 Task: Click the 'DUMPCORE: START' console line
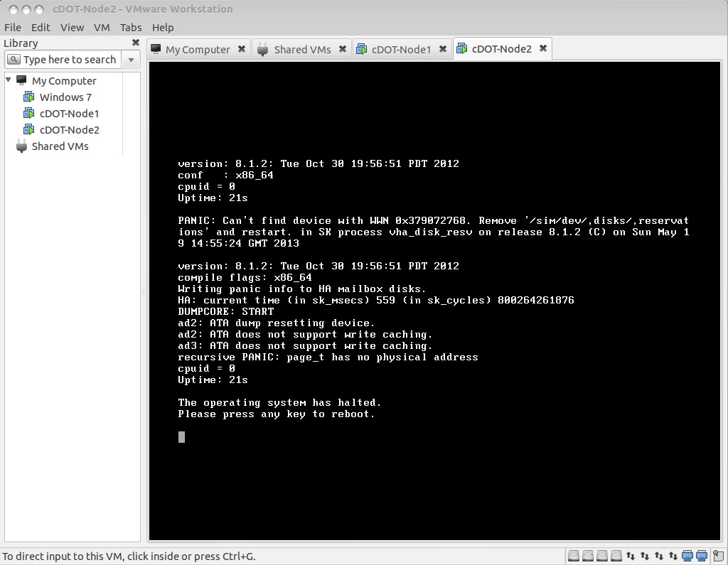[x=225, y=311]
